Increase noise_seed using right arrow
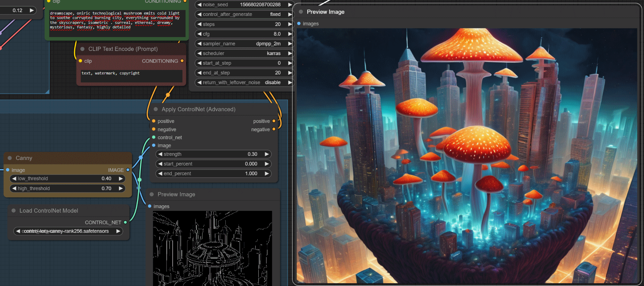644x286 pixels. [x=290, y=5]
